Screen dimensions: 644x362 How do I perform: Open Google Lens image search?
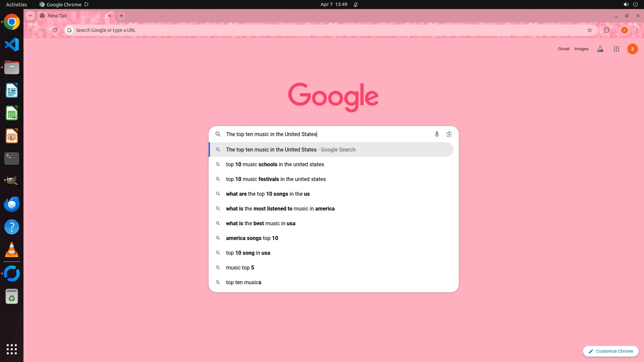[x=449, y=134]
